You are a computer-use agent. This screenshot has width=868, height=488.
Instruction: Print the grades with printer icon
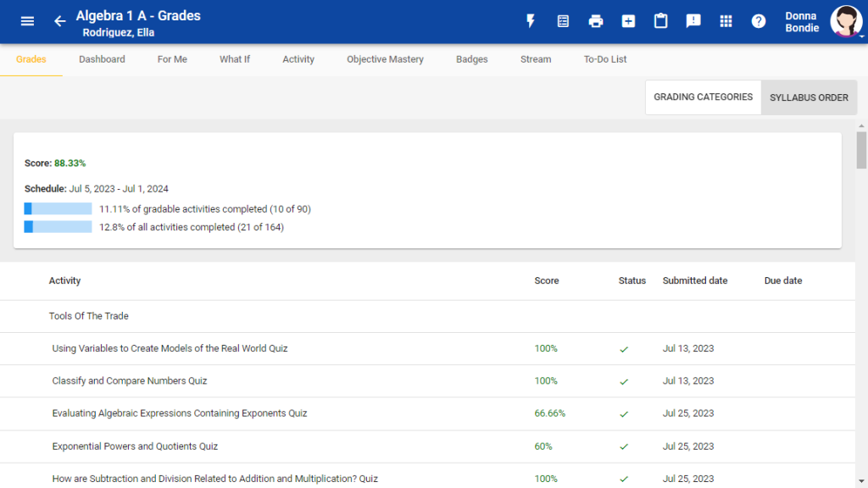tap(596, 21)
